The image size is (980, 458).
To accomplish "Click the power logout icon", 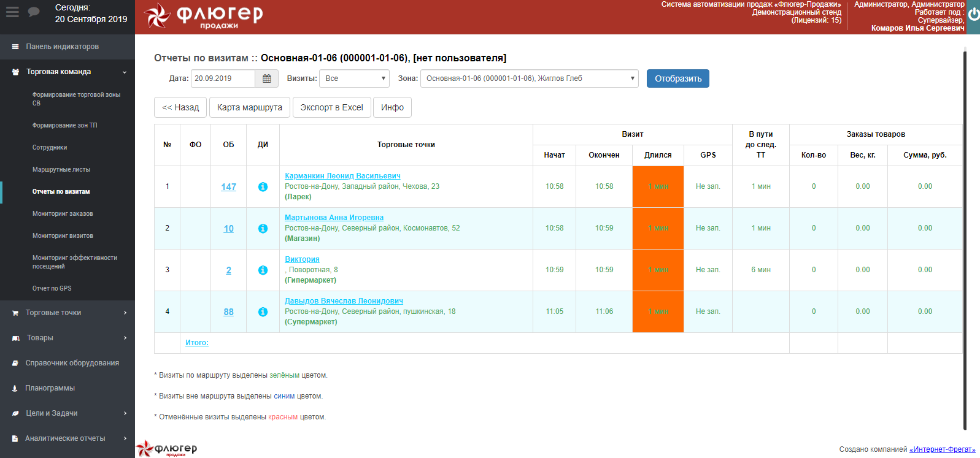I will (x=973, y=14).
